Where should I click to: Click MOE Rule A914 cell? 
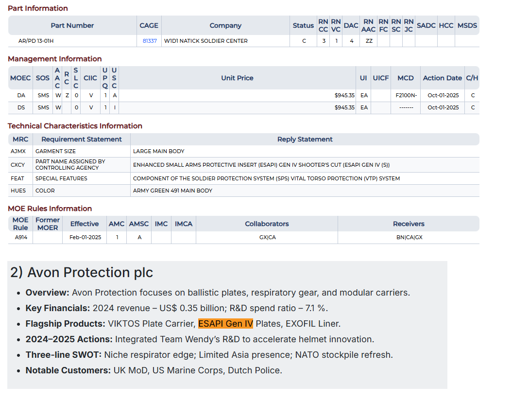point(21,237)
